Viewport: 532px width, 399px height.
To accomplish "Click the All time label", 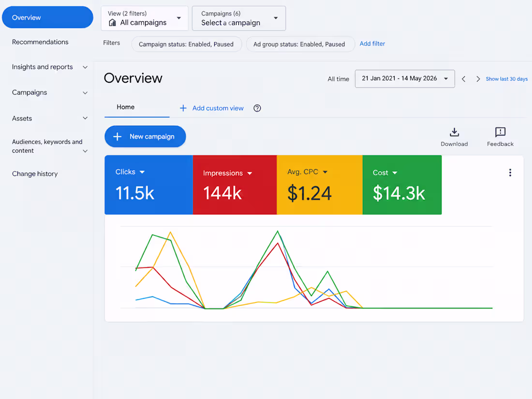I will pos(338,79).
